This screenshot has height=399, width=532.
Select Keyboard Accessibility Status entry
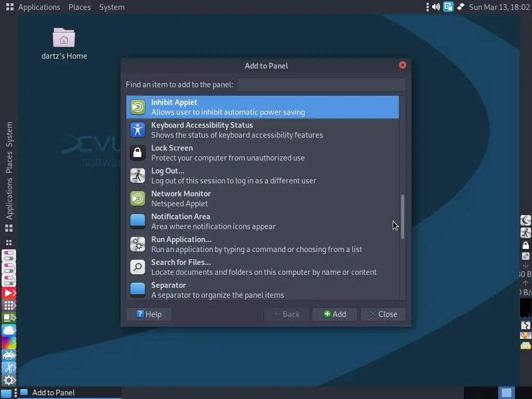point(262,130)
